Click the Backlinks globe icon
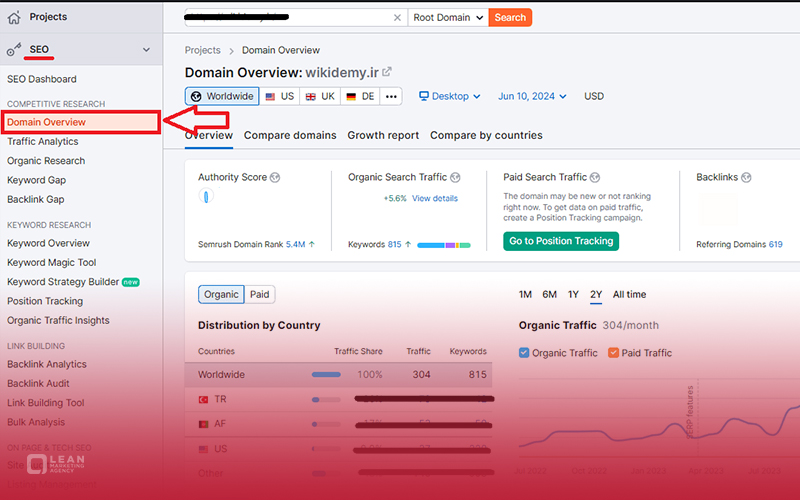Viewport: 800px width, 500px height. [746, 178]
